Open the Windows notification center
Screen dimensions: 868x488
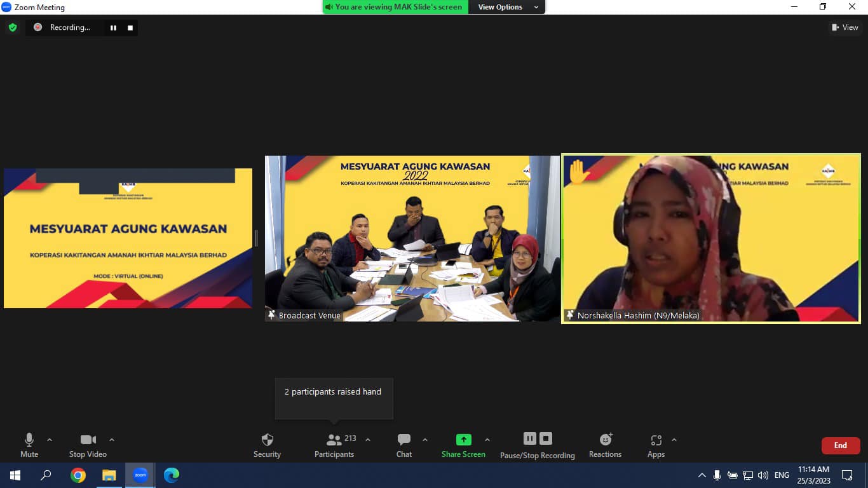coord(847,475)
